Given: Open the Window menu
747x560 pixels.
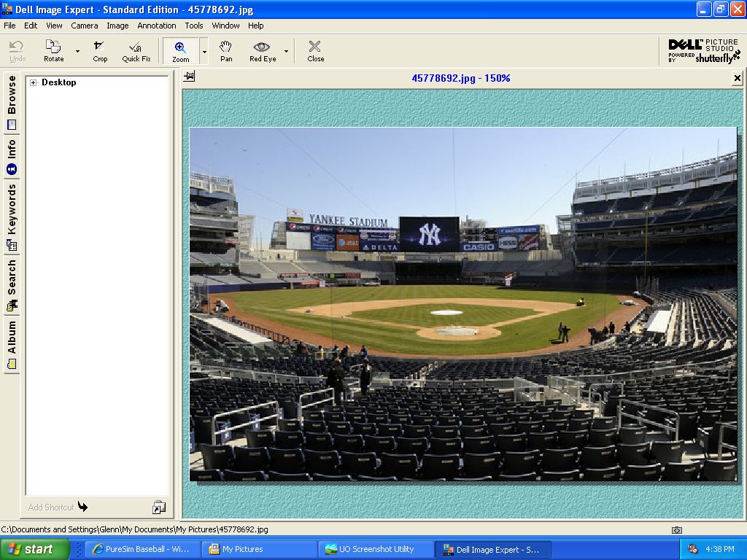Looking at the screenshot, I should coord(225,26).
